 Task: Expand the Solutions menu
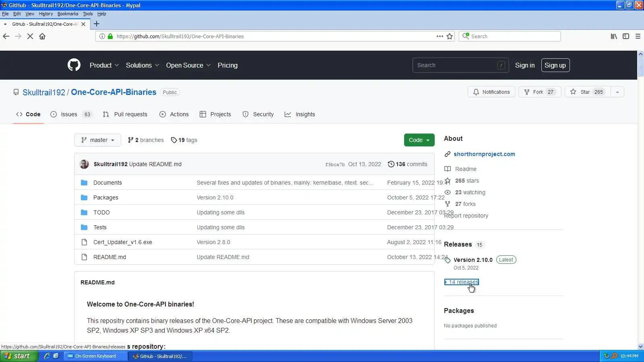[x=142, y=65]
